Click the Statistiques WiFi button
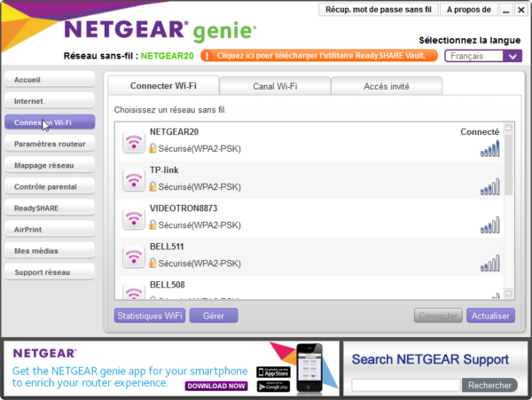Screen dimensions: 532x400 (150, 316)
